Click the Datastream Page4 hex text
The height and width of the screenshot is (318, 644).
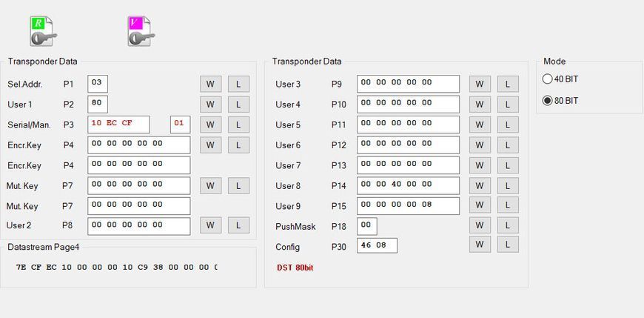pos(117,268)
